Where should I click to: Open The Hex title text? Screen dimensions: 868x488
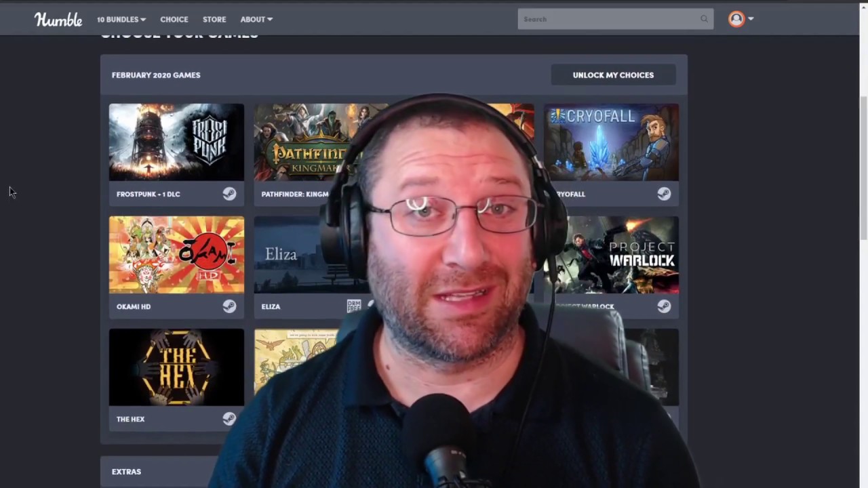click(131, 419)
